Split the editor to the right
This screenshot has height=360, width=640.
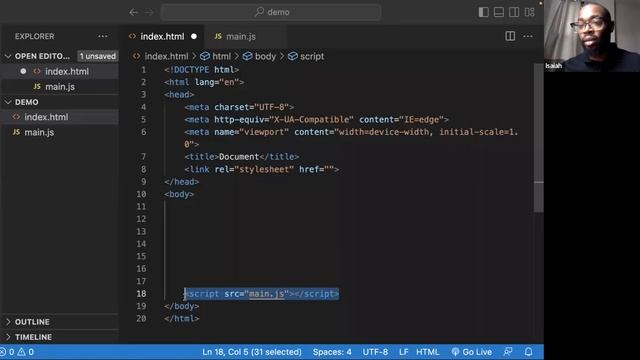click(510, 36)
